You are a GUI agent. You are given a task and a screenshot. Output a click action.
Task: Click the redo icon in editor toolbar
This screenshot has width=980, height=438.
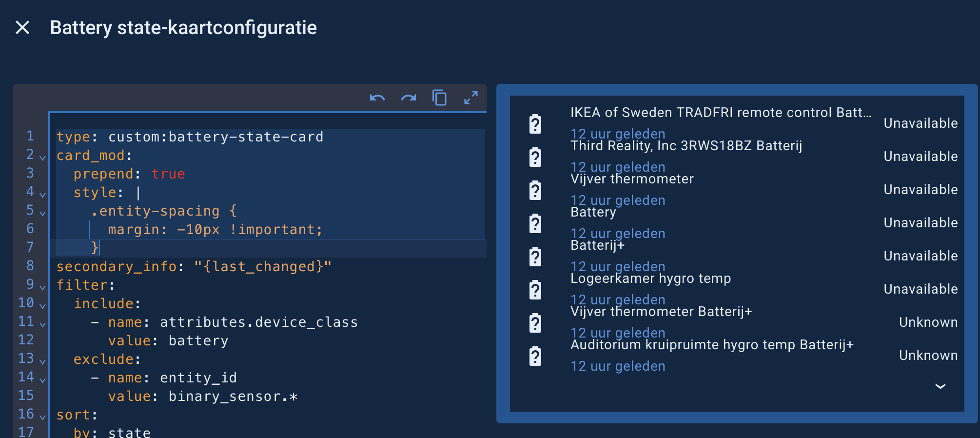coord(409,98)
